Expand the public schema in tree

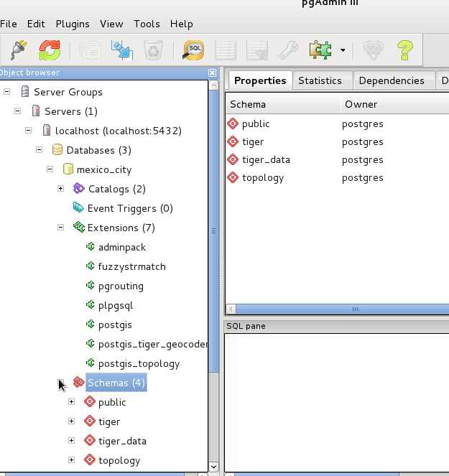coord(71,402)
